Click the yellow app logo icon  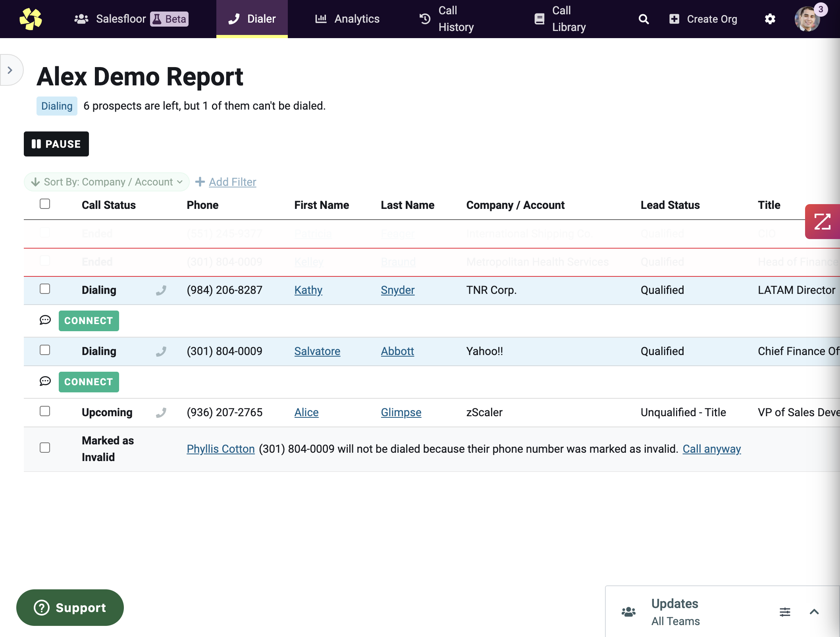[x=31, y=19]
